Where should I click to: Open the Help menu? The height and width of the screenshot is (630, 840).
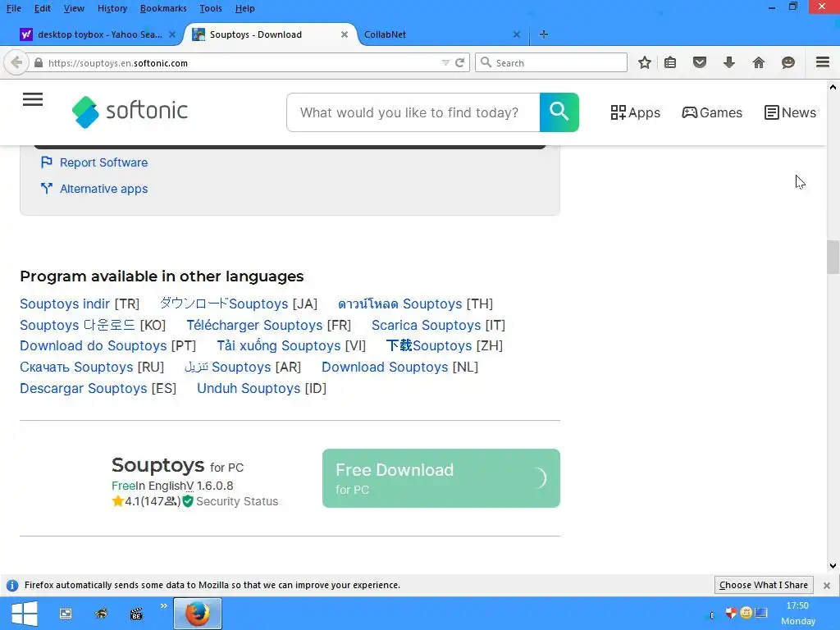(x=244, y=8)
